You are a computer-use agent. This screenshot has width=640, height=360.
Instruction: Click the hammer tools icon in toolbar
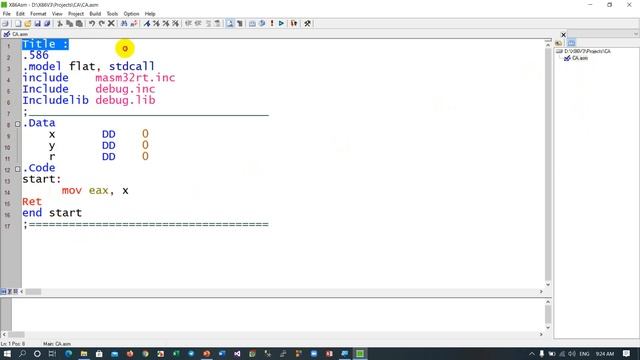pyautogui.click(x=307, y=24)
